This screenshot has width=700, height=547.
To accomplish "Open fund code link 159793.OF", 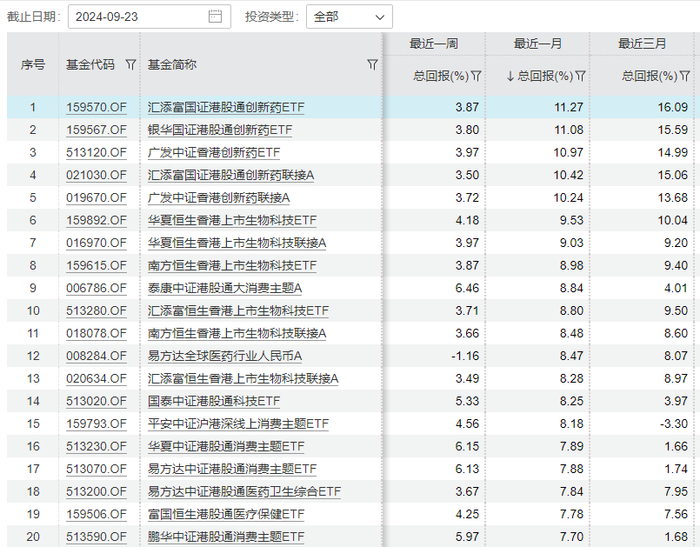I will (96, 424).
